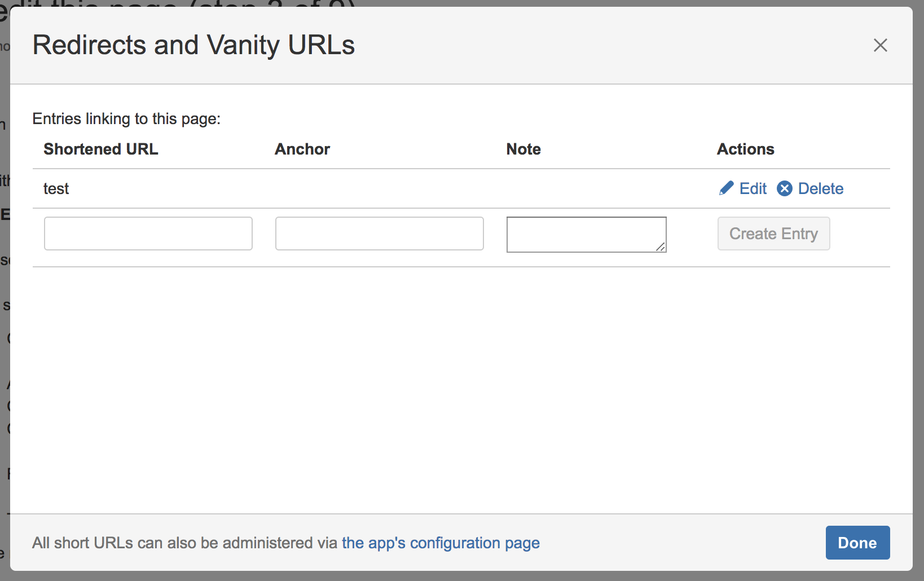Click inside the Note text area
This screenshot has width=924, height=581.
pos(587,235)
